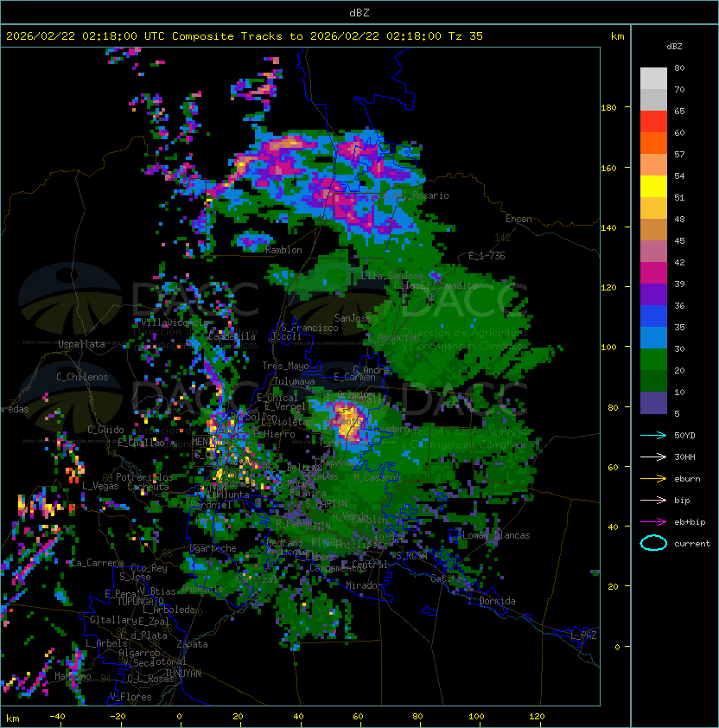Viewport: 719px width, 728px height.
Task: Click the cyan 50YD track arrow in legend
Action: [653, 436]
